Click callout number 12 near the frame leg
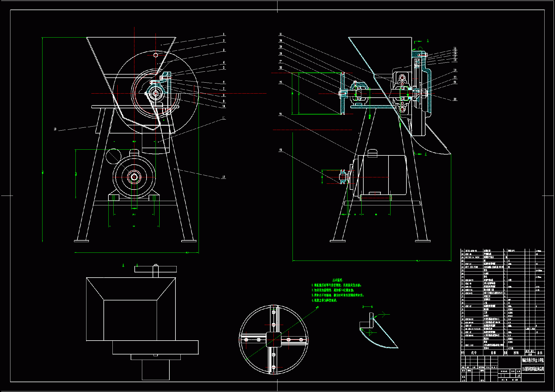The image size is (555, 392). pyautogui.click(x=224, y=177)
